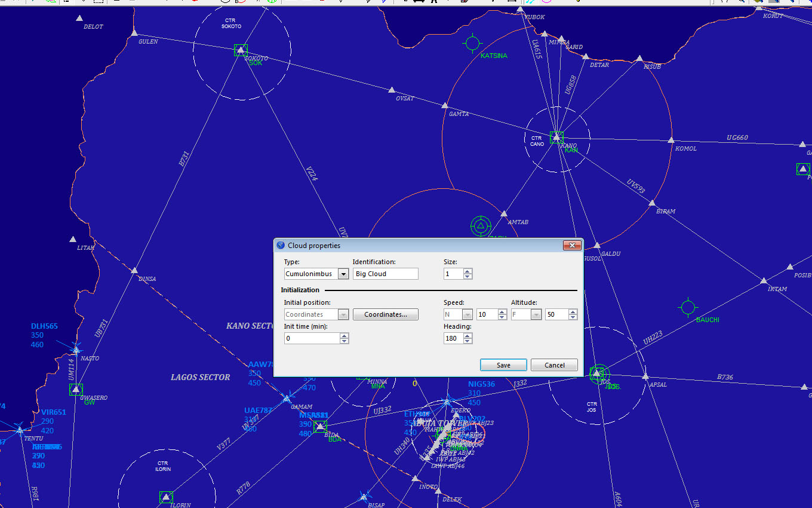
Task: Click the BAUCHI airfield circle symbol
Action: pyautogui.click(x=688, y=308)
